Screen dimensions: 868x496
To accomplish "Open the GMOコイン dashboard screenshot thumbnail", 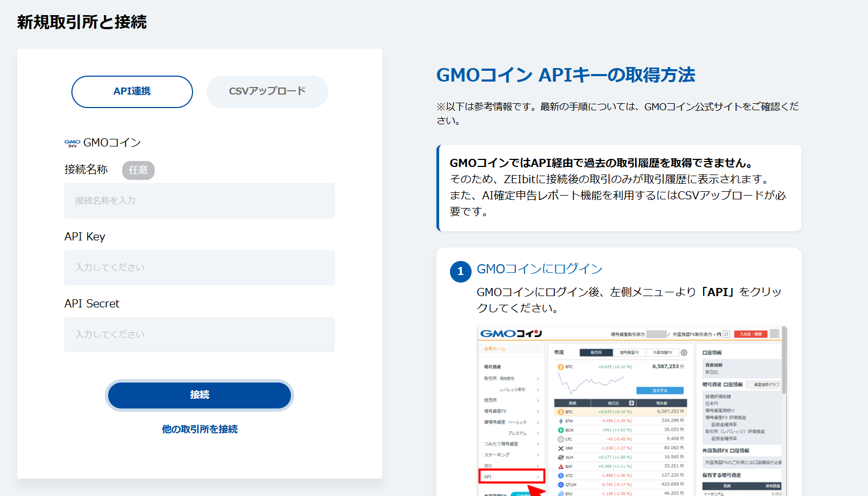I will [632, 411].
